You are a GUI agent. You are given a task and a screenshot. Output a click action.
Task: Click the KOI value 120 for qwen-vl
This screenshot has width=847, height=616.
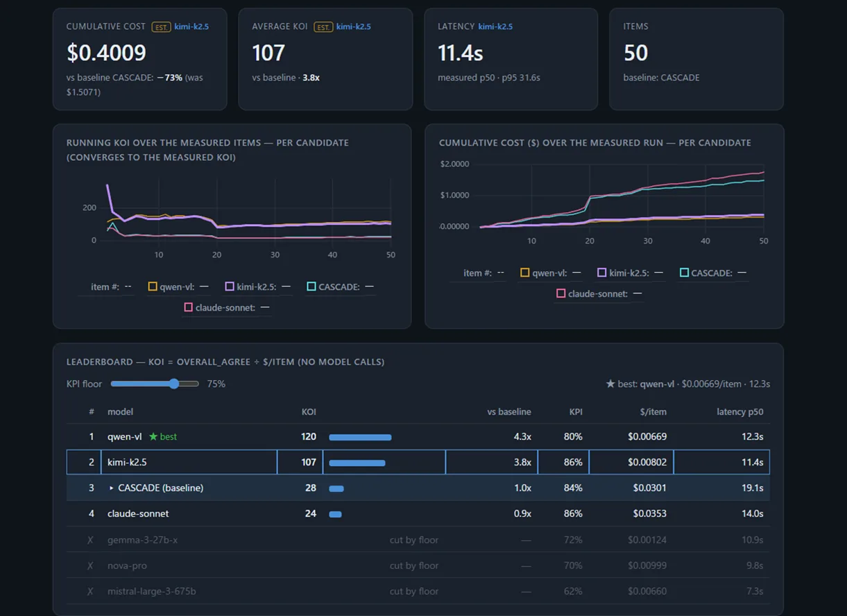[309, 437]
